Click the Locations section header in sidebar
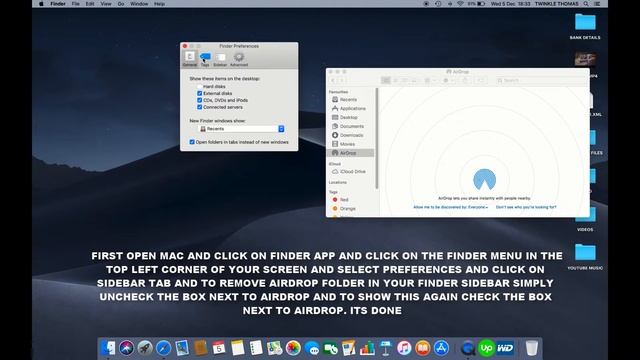The width and height of the screenshot is (640, 360). tap(338, 182)
